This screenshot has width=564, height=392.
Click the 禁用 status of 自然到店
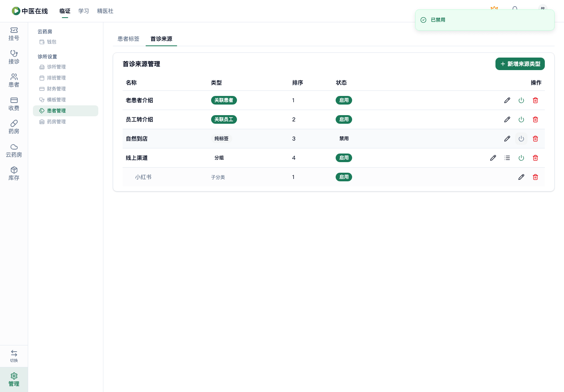[x=344, y=139]
